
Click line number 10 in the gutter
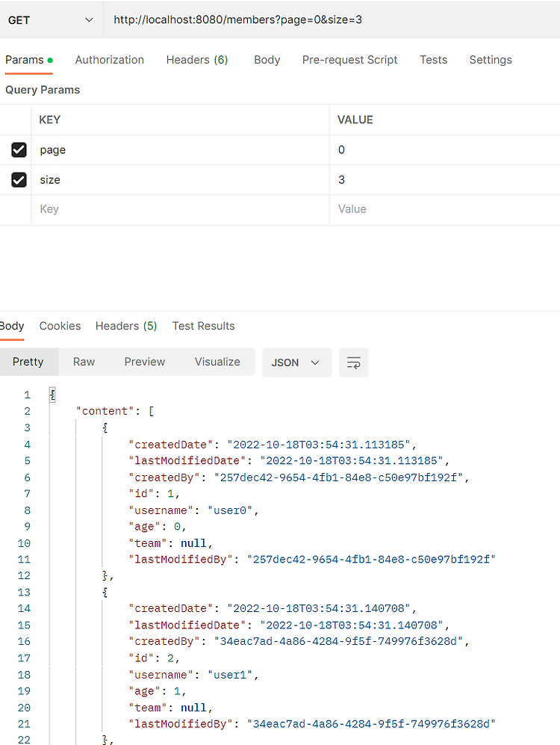point(24,543)
